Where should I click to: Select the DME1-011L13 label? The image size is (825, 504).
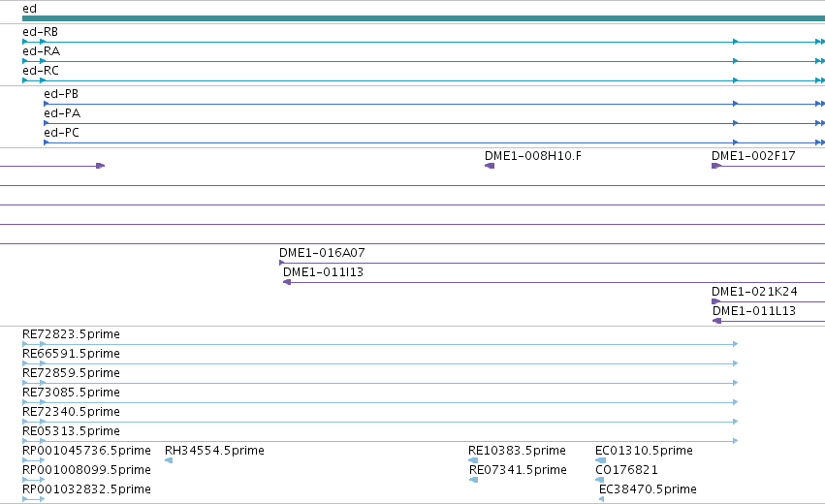pos(754,311)
